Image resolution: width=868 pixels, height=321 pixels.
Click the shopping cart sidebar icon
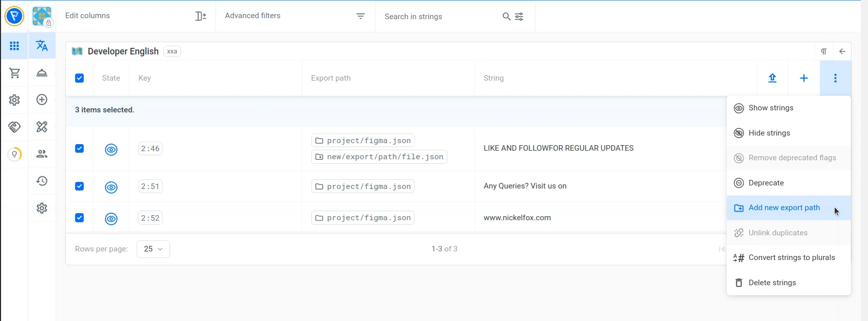pos(15,73)
